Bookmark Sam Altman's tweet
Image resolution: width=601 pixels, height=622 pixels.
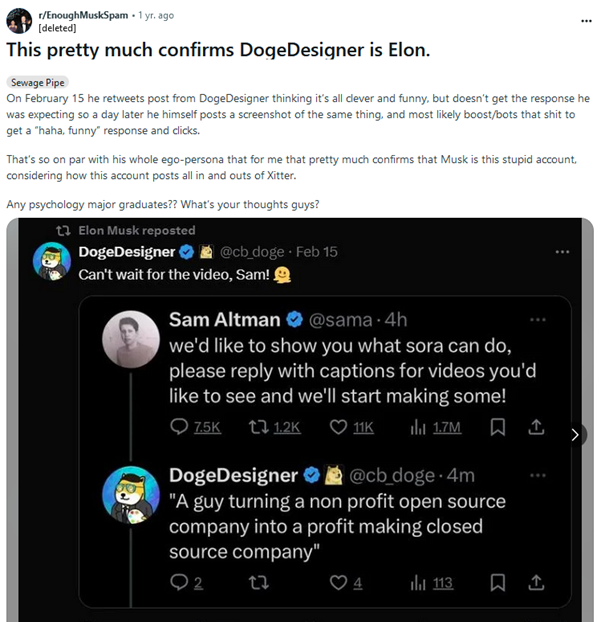point(498,427)
